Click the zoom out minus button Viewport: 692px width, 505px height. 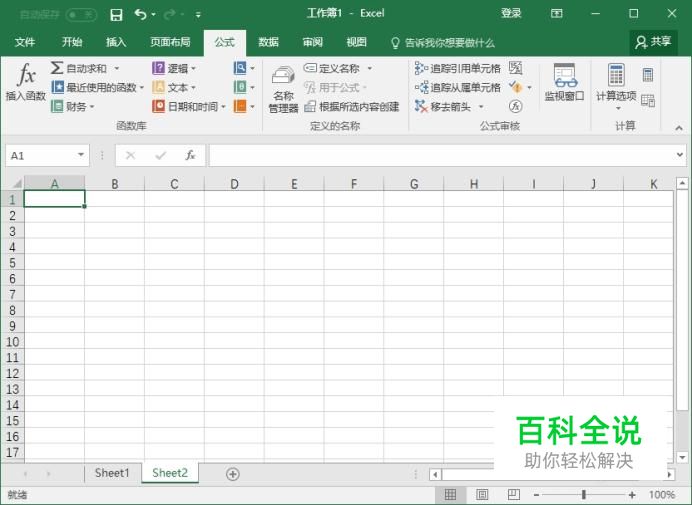click(x=536, y=494)
